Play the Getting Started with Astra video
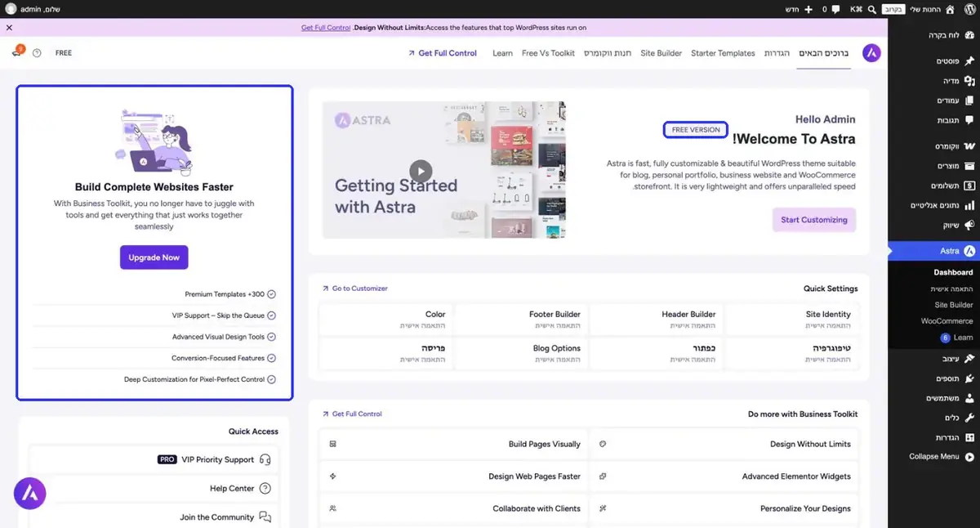 pyautogui.click(x=421, y=170)
